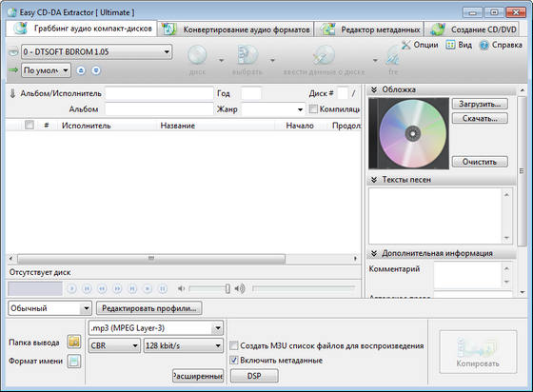This screenshot has height=392, width=533.
Task: Click the Копировать button
Action: (478, 352)
